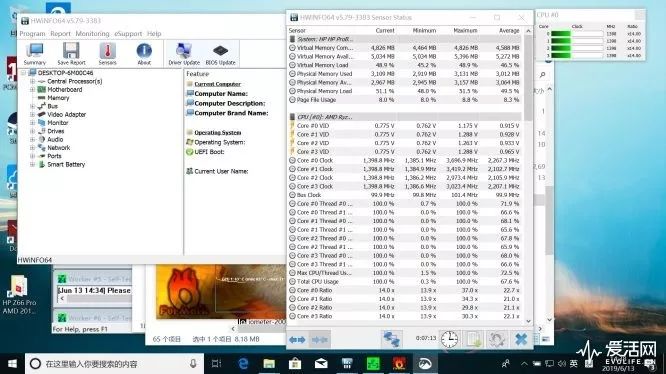Expand the Motherboard tree node

tap(32, 90)
